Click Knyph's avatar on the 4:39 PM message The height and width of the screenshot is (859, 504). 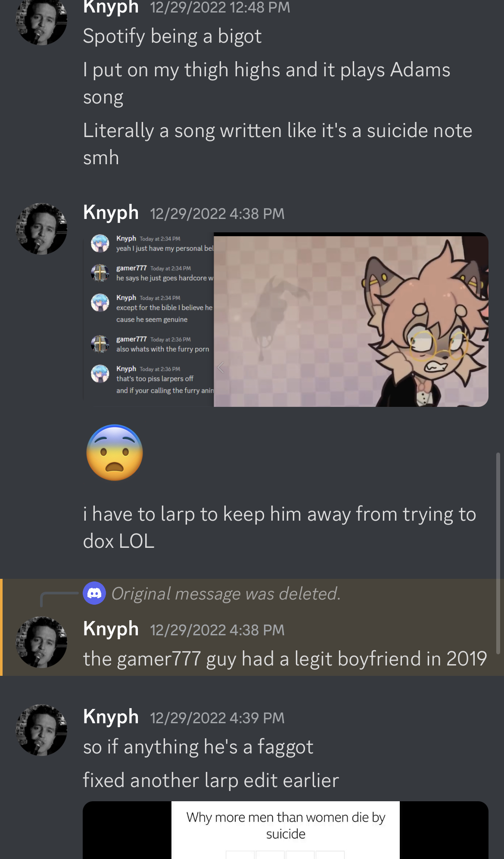[x=41, y=730]
